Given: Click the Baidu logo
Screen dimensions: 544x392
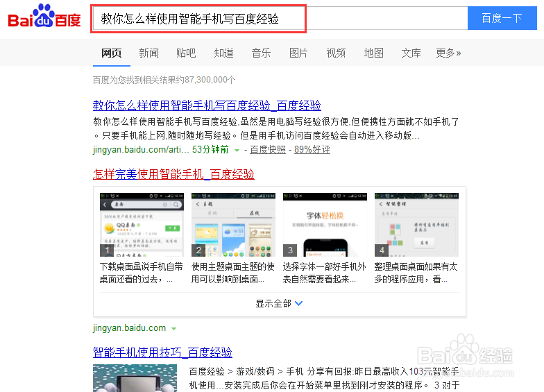Looking at the screenshot, I should point(44,16).
